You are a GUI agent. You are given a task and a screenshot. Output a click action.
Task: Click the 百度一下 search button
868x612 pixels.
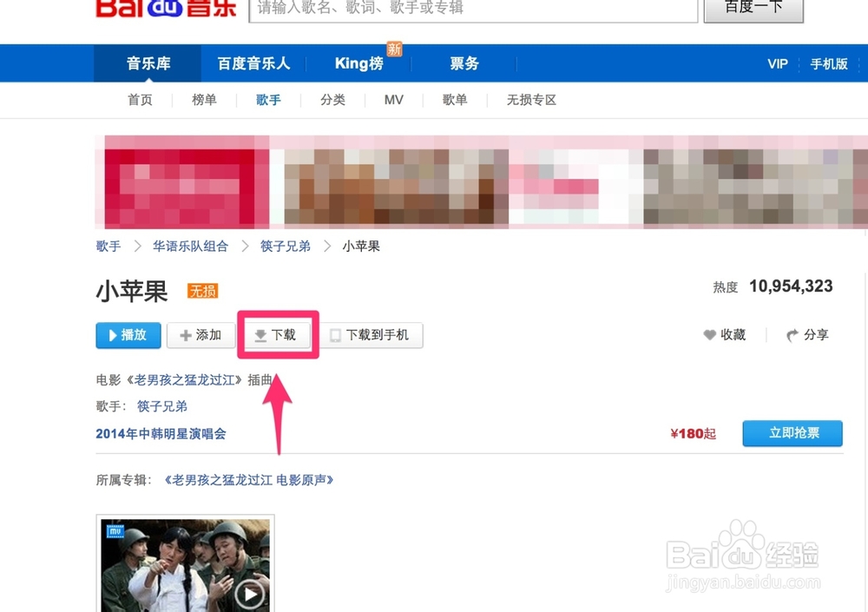[753, 10]
